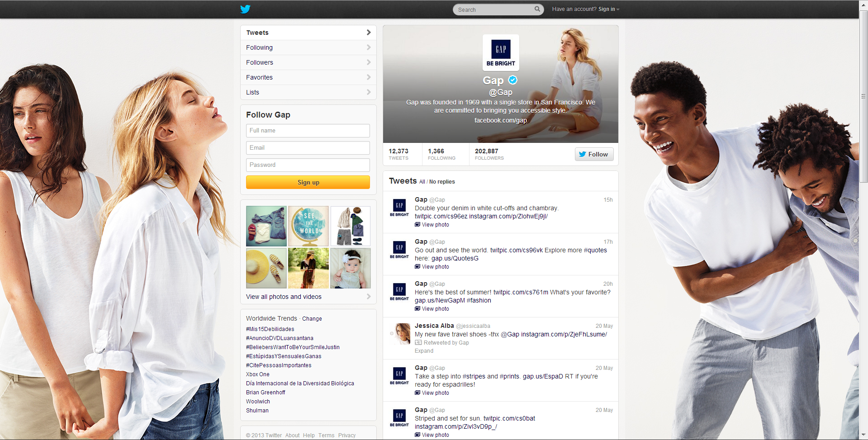Click the #fashion hashtag
Image resolution: width=868 pixels, height=440 pixels.
pos(479,301)
